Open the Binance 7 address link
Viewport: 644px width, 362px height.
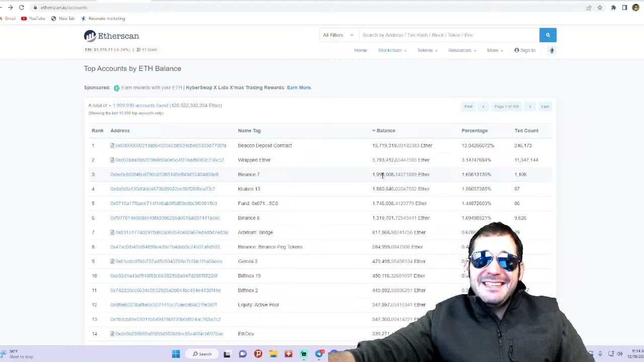(x=164, y=174)
